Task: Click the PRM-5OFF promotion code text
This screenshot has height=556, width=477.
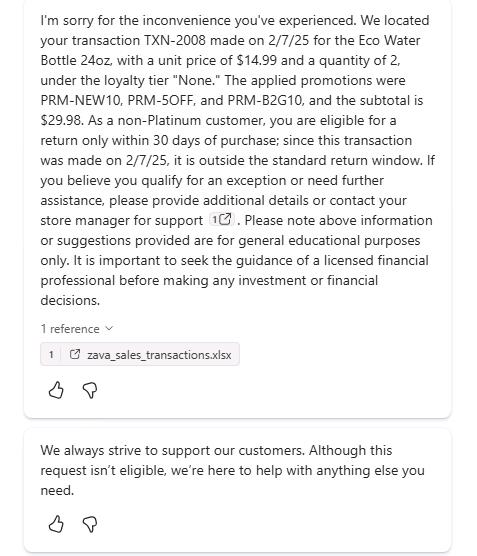Action: pos(161,100)
